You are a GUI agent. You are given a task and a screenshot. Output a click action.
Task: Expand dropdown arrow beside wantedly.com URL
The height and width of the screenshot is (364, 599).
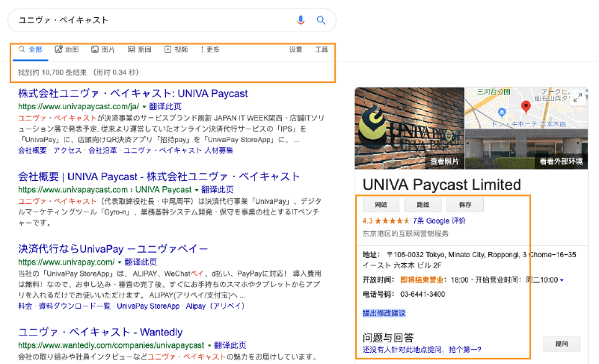209,345
